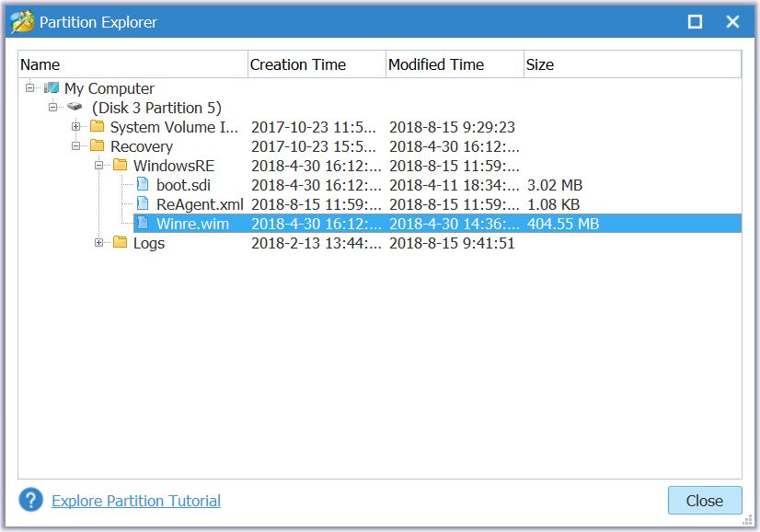
Task: Click the 3.02 MB size value
Action: click(555, 185)
